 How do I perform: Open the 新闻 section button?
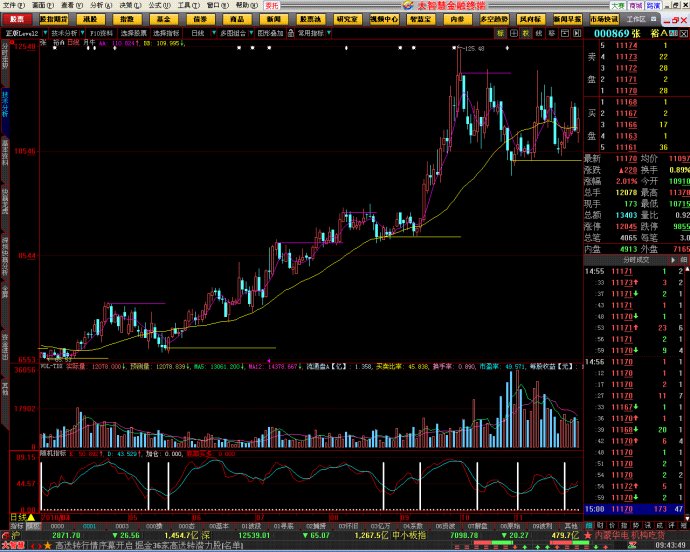(x=274, y=19)
